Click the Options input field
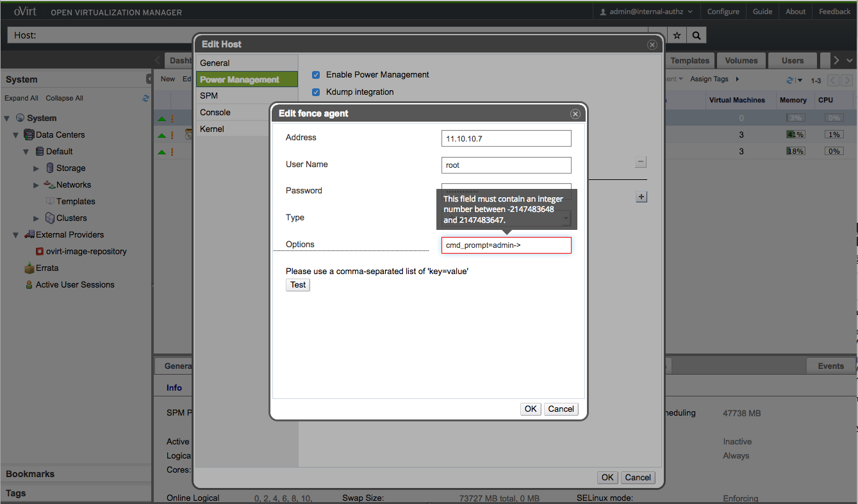Image resolution: width=858 pixels, height=504 pixels. 506,245
